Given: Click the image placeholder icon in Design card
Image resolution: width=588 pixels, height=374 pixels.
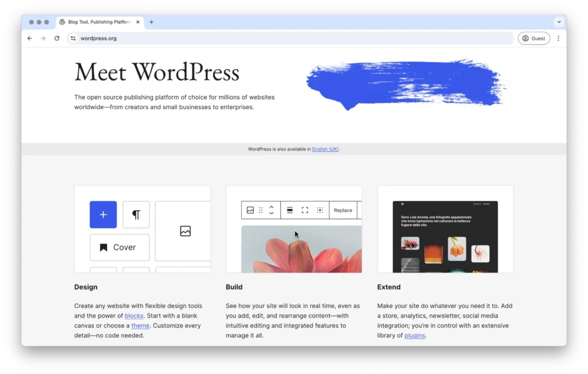Looking at the screenshot, I should pyautogui.click(x=185, y=231).
